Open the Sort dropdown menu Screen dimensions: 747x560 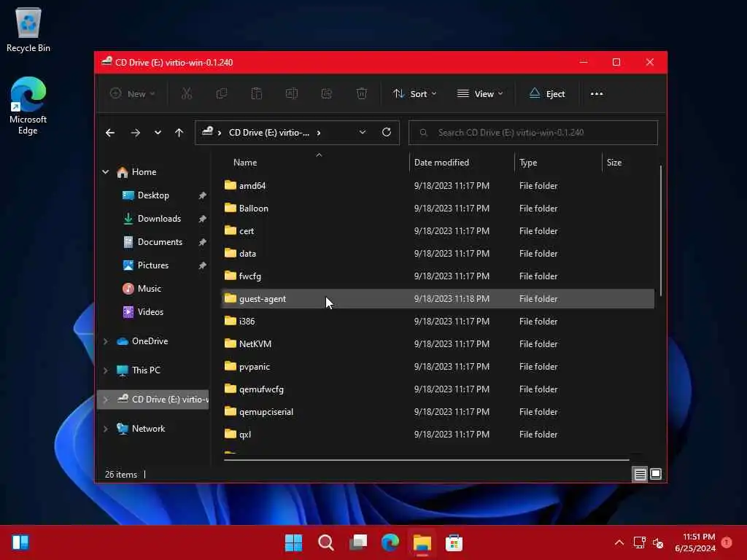tap(414, 94)
